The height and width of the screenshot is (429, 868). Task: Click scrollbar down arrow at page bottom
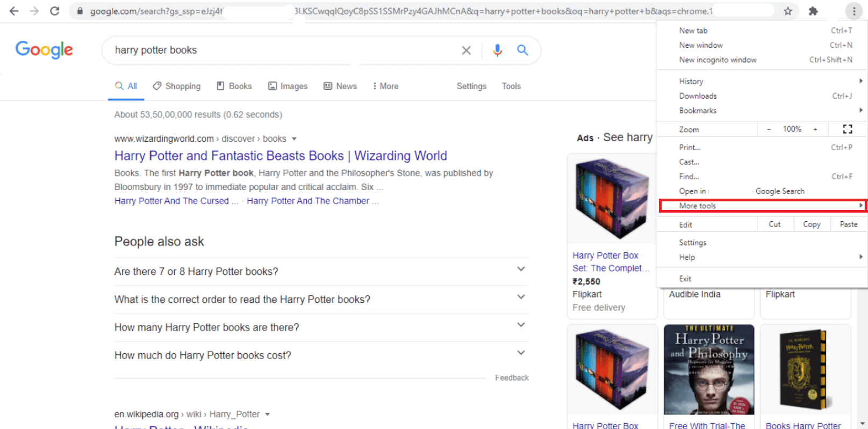tap(863, 424)
